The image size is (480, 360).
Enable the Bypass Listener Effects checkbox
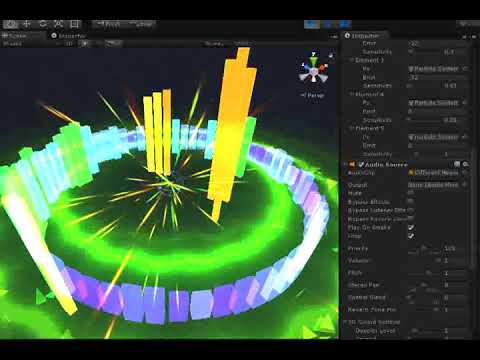pos(411,210)
